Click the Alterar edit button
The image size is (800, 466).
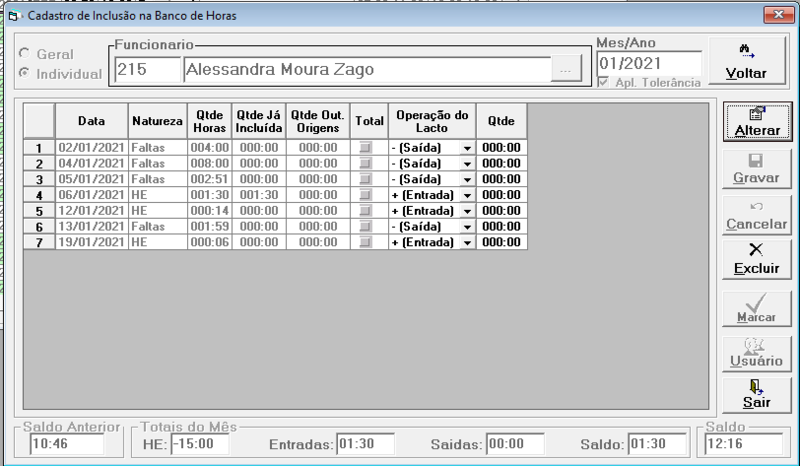(x=757, y=121)
